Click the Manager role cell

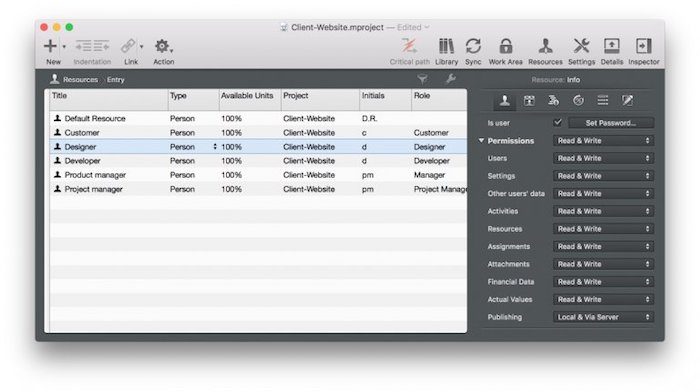click(429, 175)
